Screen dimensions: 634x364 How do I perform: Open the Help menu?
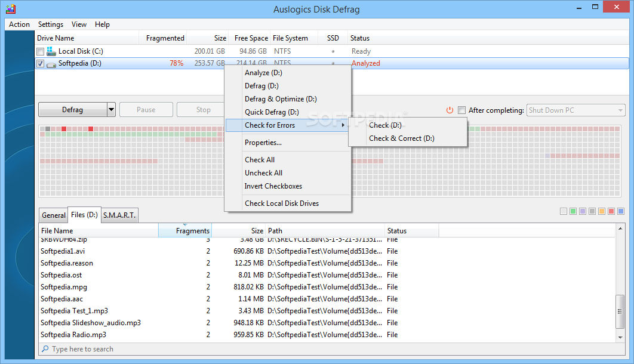tap(102, 24)
